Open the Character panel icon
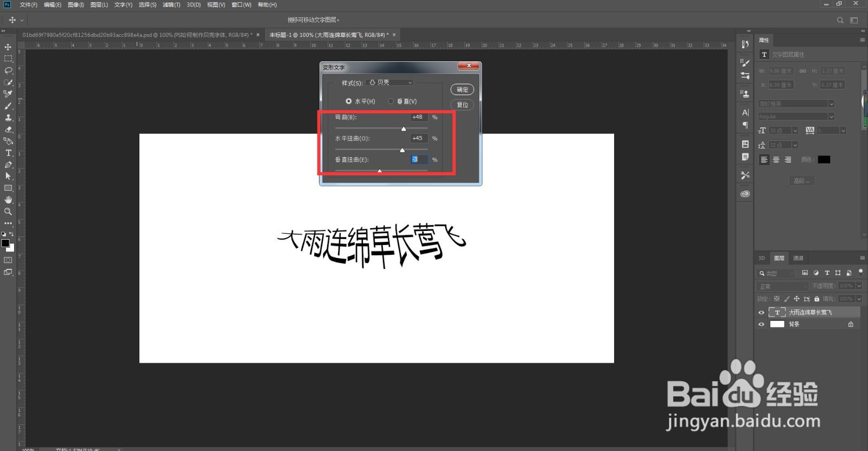The image size is (868, 451). (x=745, y=113)
